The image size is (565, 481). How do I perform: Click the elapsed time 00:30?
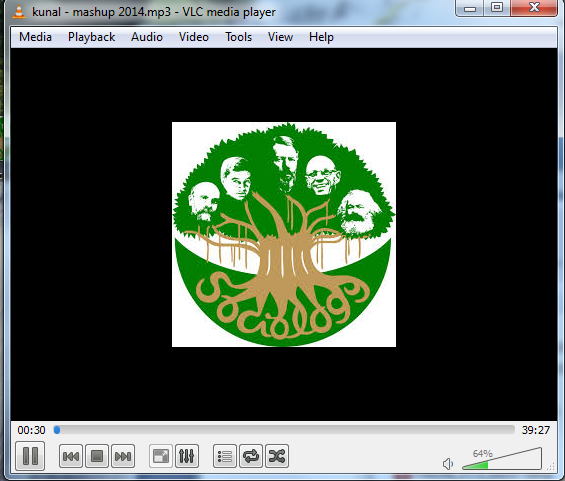click(31, 430)
